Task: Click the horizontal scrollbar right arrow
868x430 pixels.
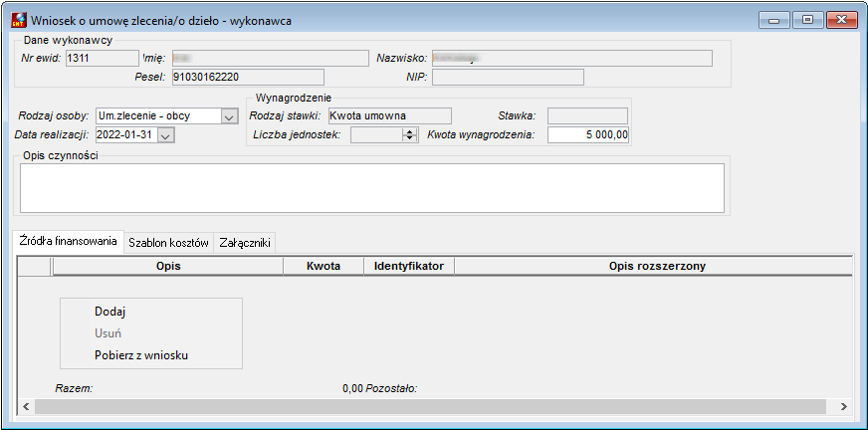Action: (x=844, y=407)
